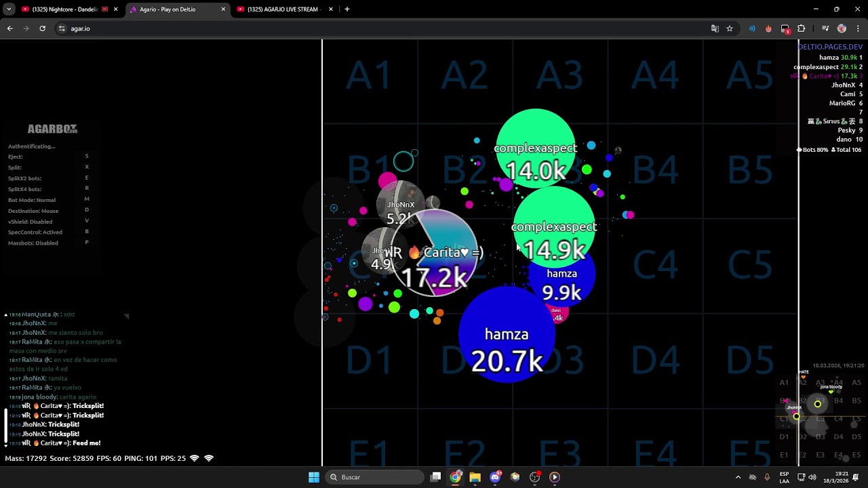Select Pesky rank 9 in the leaderboard
The height and width of the screenshot is (488, 868).
[x=850, y=131]
